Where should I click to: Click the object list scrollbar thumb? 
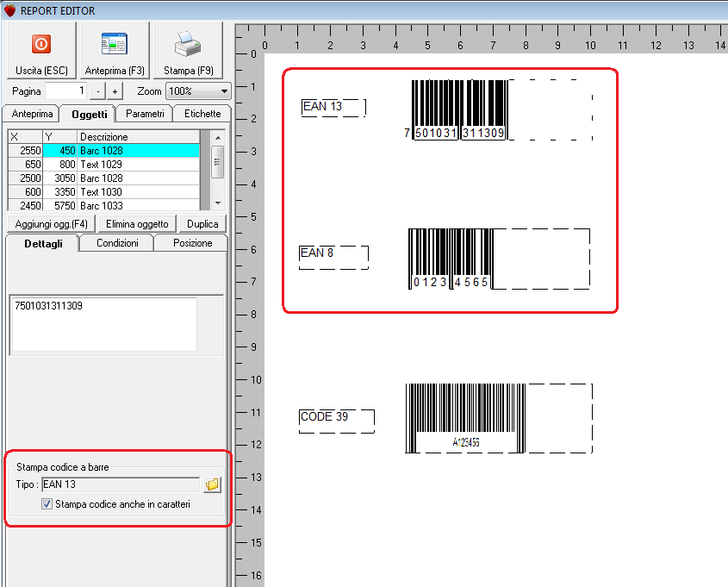click(x=218, y=161)
